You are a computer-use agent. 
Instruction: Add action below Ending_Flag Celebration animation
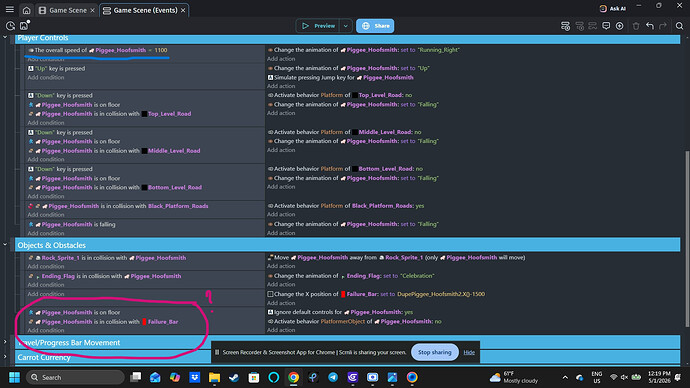(x=281, y=285)
